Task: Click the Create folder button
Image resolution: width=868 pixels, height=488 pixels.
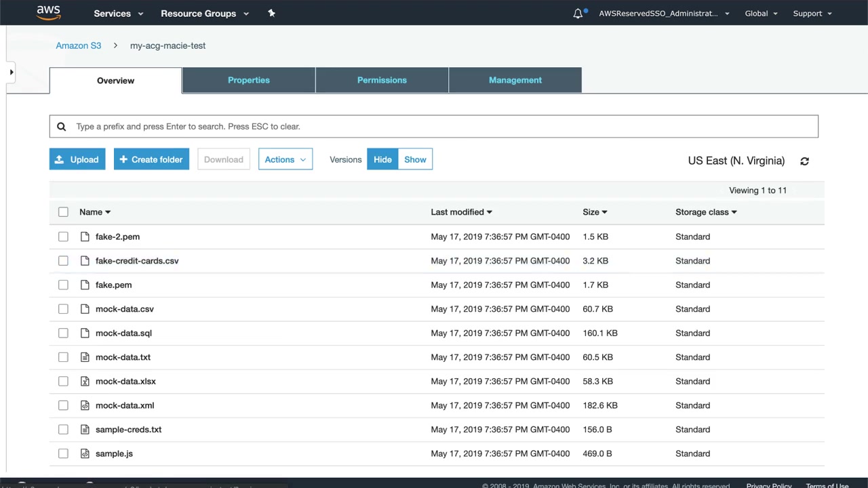Action: click(151, 160)
